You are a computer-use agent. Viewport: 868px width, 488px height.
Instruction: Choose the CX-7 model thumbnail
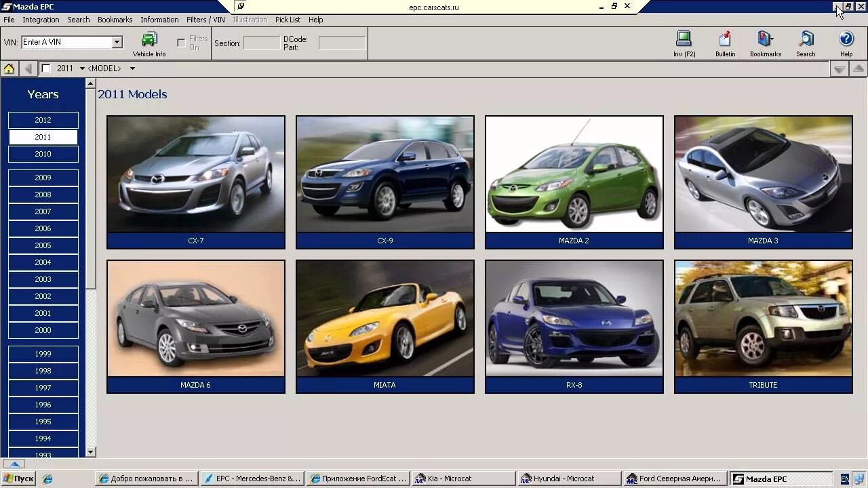click(x=196, y=182)
